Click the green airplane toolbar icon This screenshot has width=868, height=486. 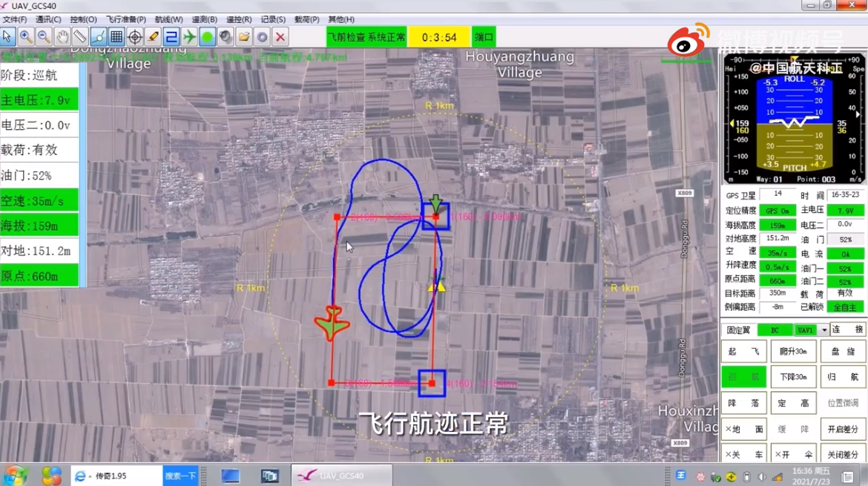[190, 36]
